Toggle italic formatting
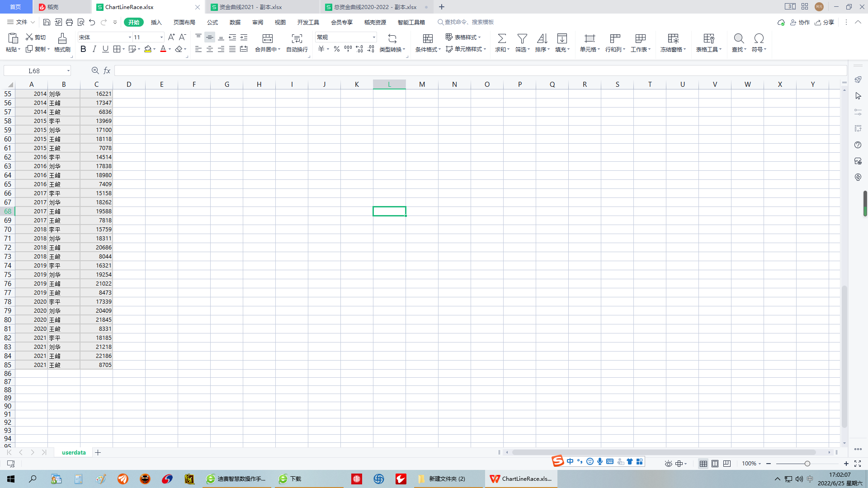The width and height of the screenshot is (868, 488). [94, 49]
